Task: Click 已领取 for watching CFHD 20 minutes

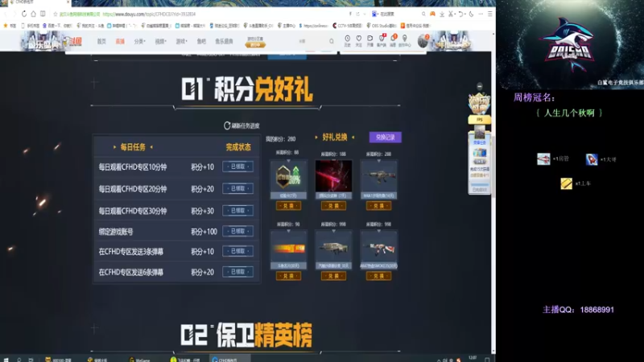Action: [x=237, y=189]
